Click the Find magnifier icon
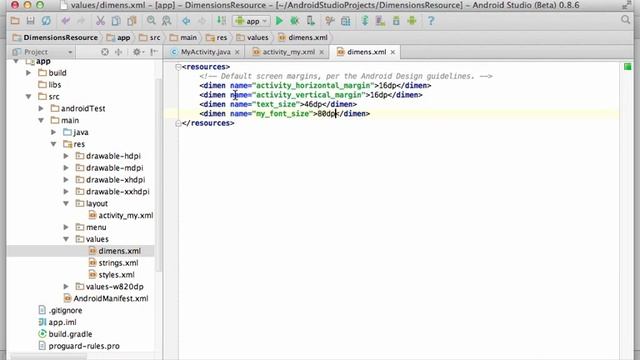Viewport: 640px width, 360px height. click(151, 21)
